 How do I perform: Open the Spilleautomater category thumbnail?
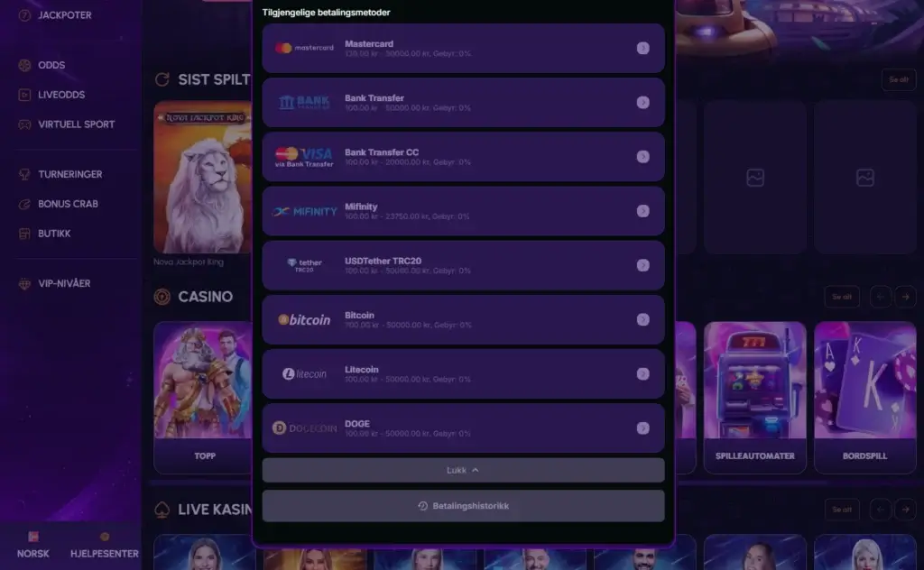coord(755,398)
